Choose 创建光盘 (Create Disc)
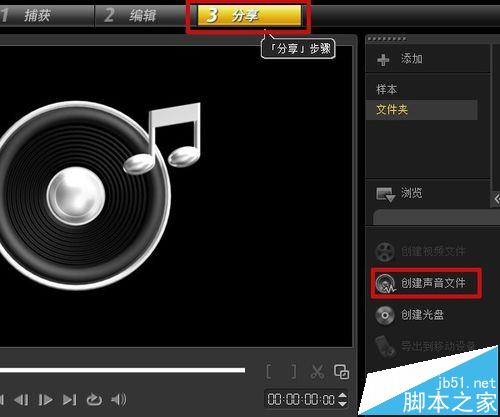This screenshot has width=500, height=417. [422, 315]
